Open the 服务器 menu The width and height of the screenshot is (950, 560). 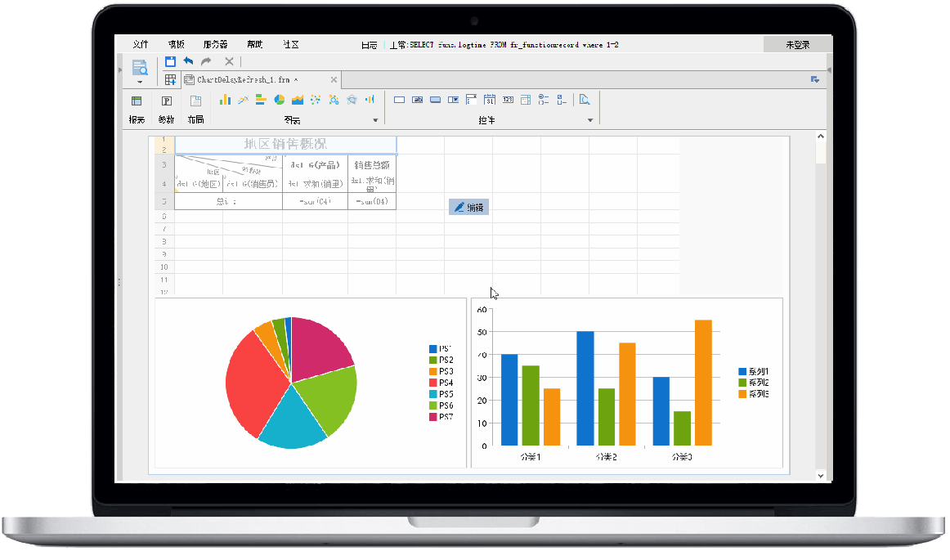pos(215,45)
